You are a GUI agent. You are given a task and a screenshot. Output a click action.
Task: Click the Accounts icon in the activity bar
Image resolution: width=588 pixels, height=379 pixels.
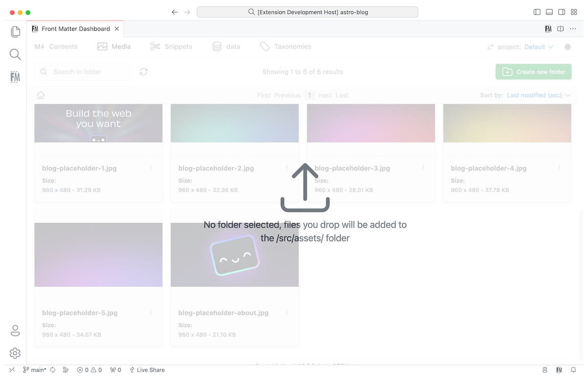(x=15, y=330)
